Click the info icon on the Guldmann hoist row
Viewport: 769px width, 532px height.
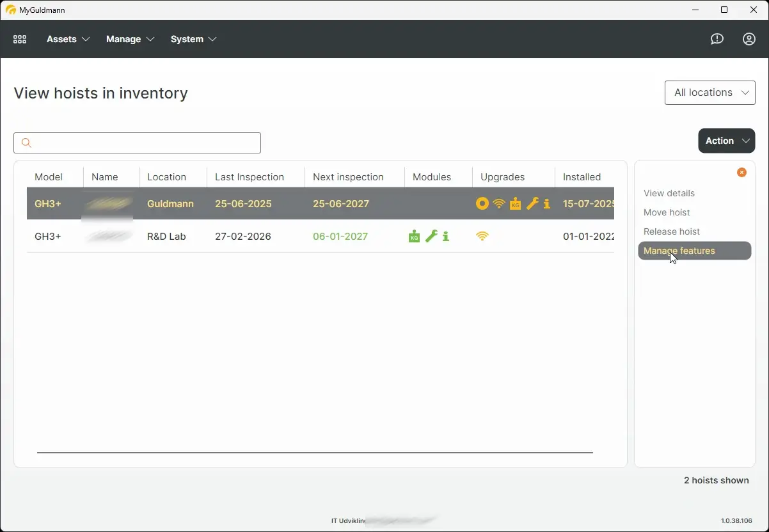pyautogui.click(x=546, y=203)
